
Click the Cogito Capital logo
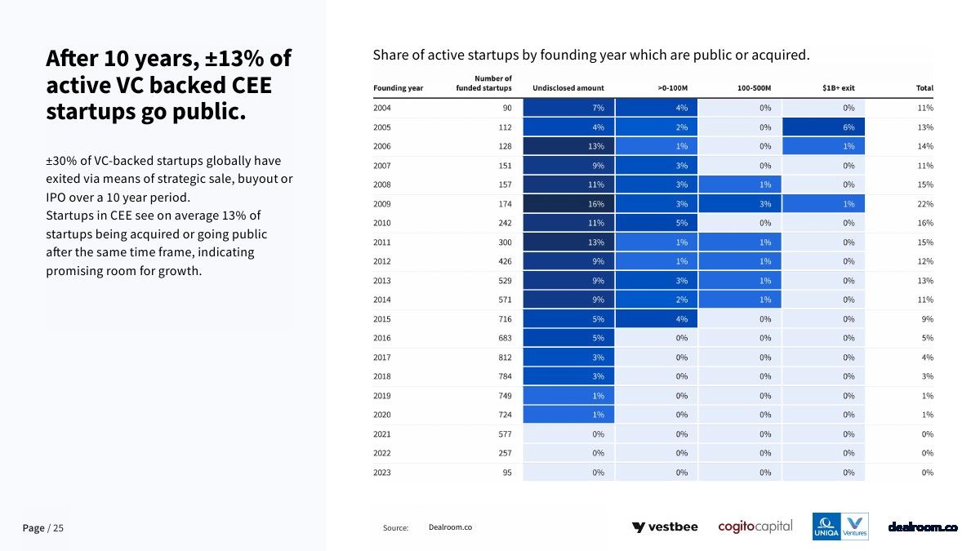755,527
